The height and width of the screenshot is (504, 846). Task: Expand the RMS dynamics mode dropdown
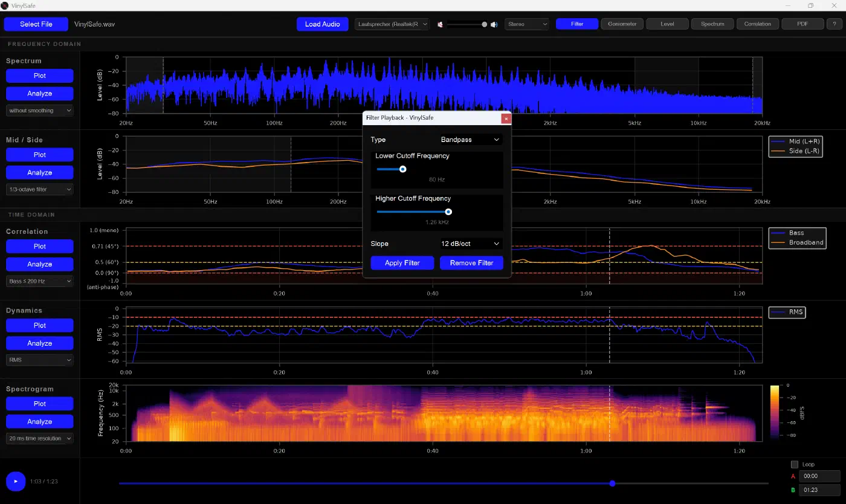(x=40, y=360)
